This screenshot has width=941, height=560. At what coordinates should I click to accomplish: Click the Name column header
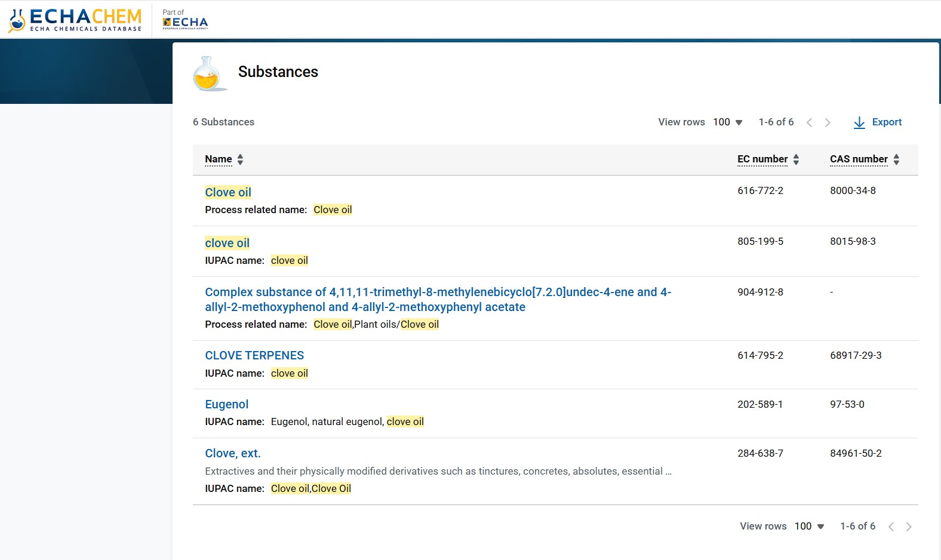(x=219, y=159)
